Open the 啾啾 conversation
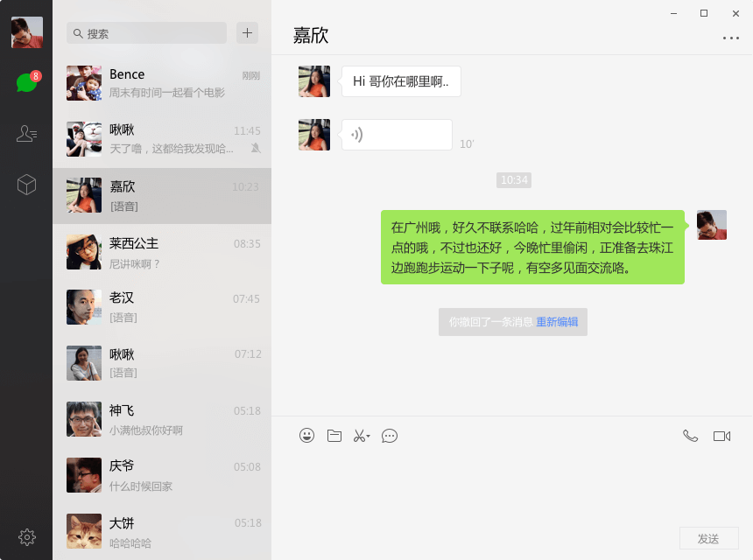This screenshot has width=753, height=560. 162,138
